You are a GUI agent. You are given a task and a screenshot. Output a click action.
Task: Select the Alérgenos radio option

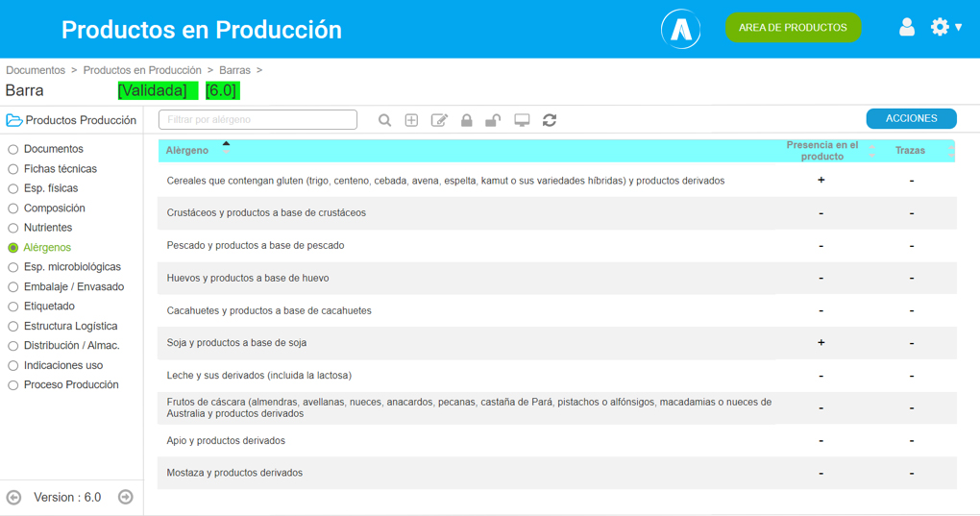click(13, 248)
